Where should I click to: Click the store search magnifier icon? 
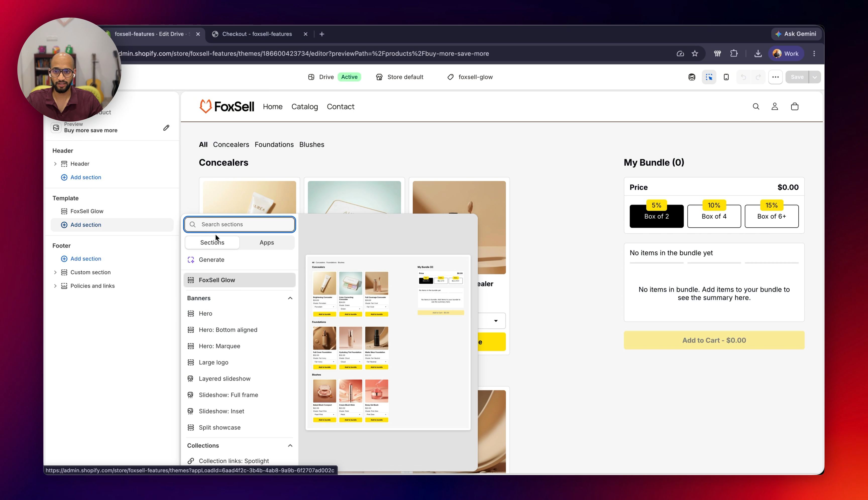[x=756, y=107]
